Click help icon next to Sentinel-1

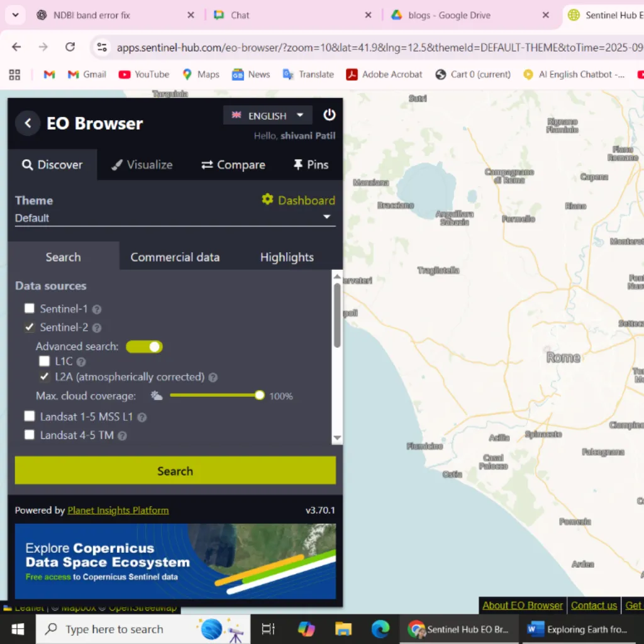pos(97,309)
